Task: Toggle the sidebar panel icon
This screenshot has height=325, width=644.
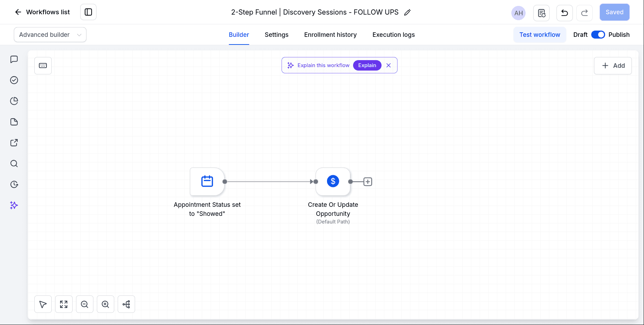Action: tap(88, 12)
